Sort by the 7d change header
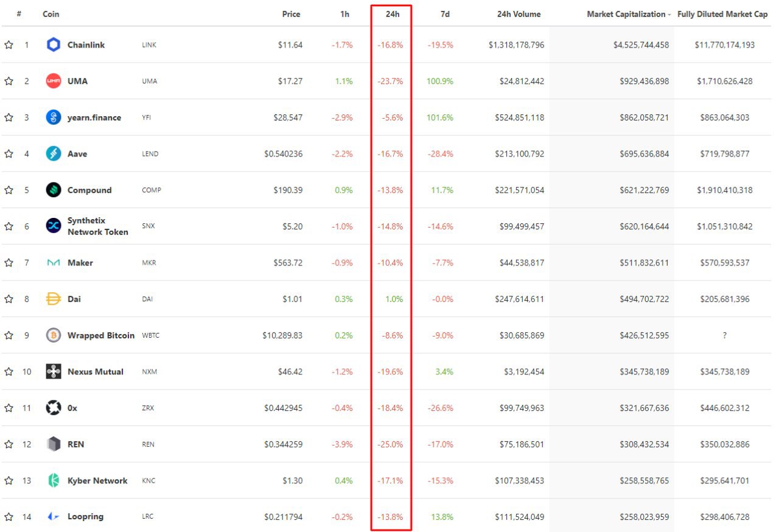Screen dimensions: 779x532 (445, 14)
